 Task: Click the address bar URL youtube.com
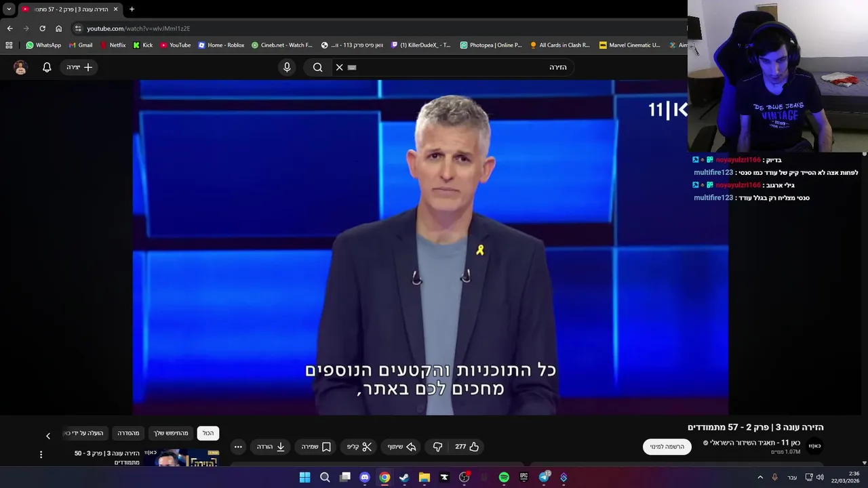pos(138,28)
